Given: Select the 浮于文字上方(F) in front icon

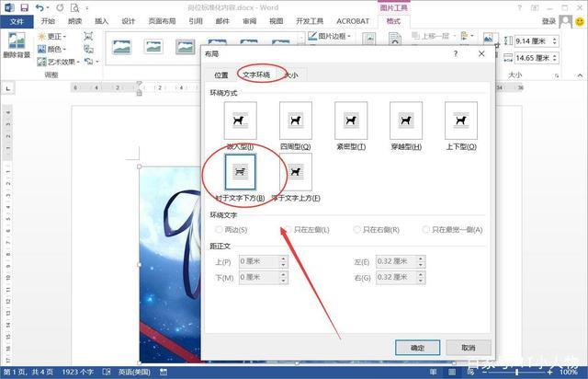Looking at the screenshot, I should pyautogui.click(x=296, y=172).
